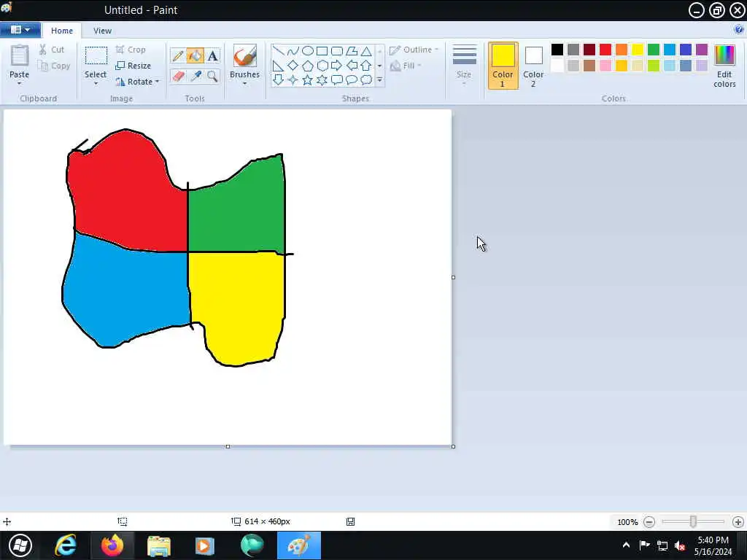This screenshot has width=747, height=560.
Task: Click the rectangular Select tool icon
Action: coord(96,55)
